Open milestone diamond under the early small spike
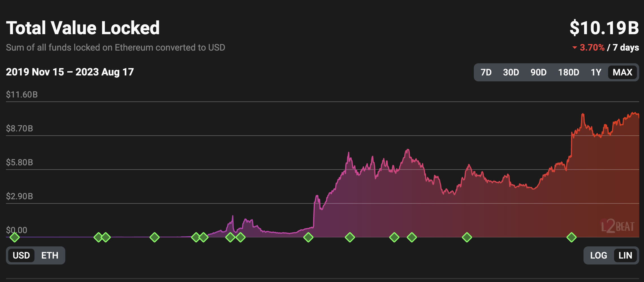The height and width of the screenshot is (282, 644). [x=230, y=237]
